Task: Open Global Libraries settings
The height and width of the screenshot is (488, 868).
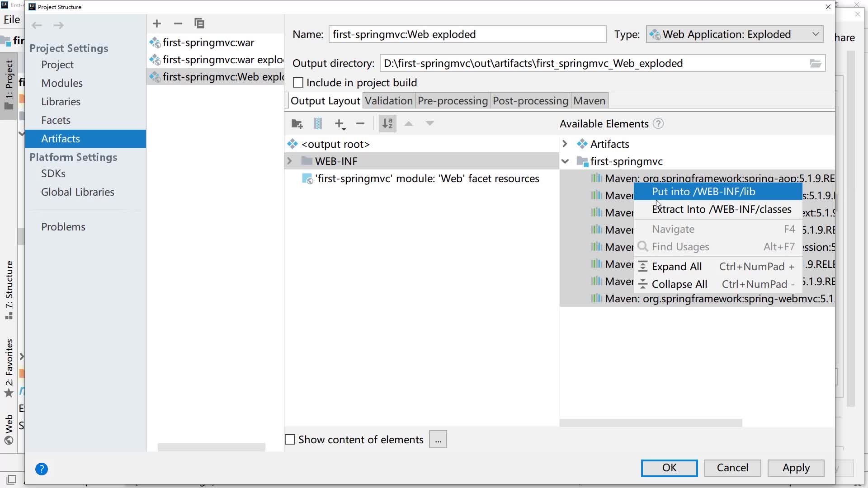Action: click(x=77, y=192)
